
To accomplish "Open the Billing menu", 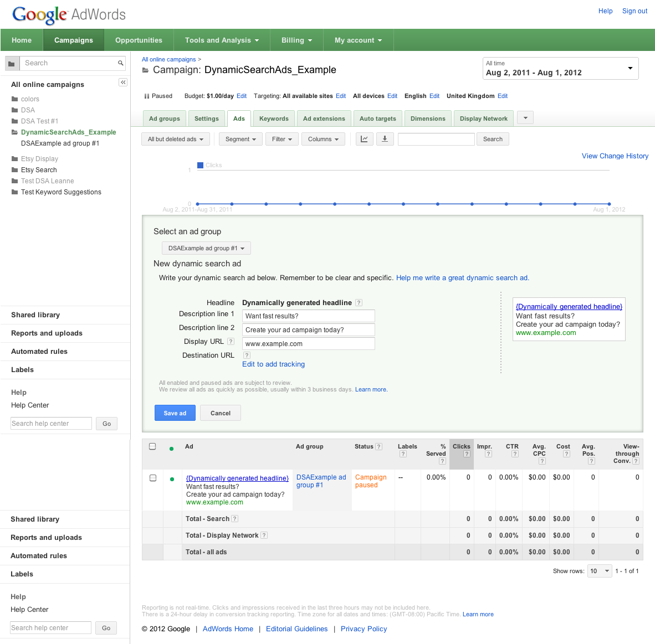I will click(x=296, y=40).
